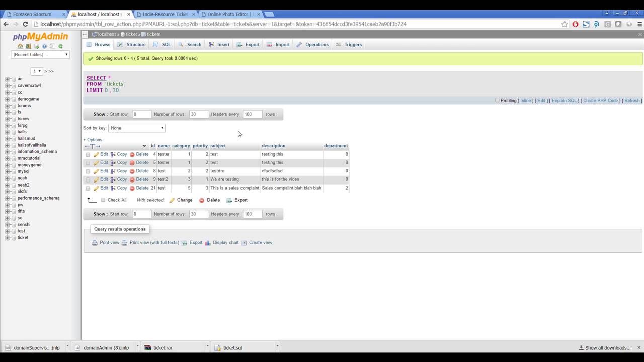644x362 pixels.
Task: Click the red Delete icon for row id 8
Action: (132, 171)
